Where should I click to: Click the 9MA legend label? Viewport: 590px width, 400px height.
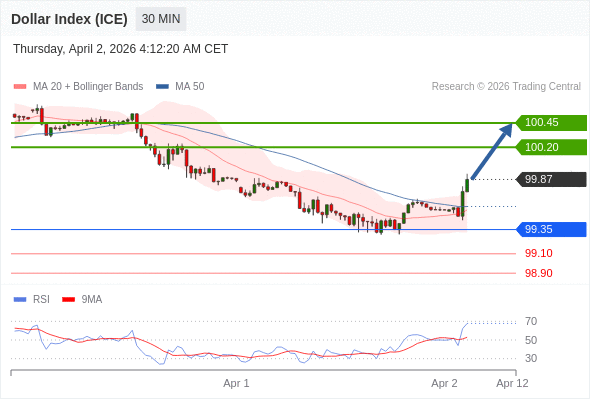(92, 300)
